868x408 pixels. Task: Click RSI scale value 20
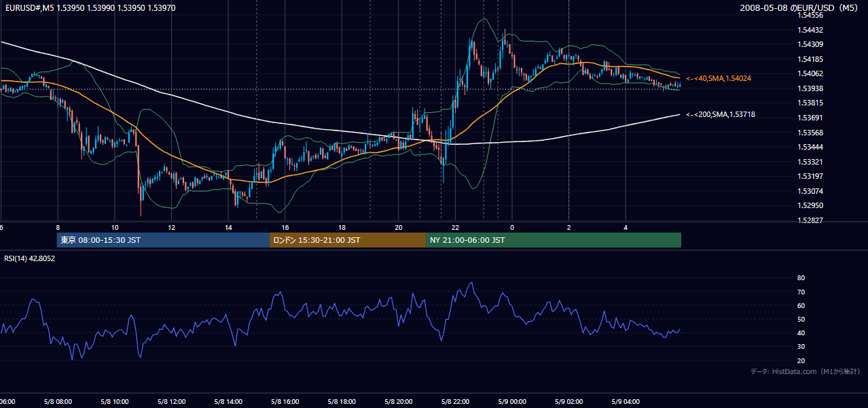(x=801, y=360)
